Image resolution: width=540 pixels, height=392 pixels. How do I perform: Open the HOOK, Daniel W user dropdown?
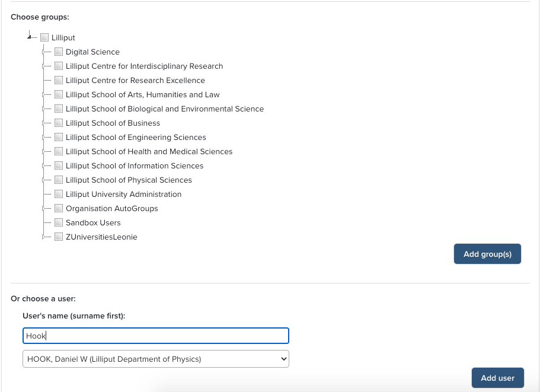click(x=155, y=359)
